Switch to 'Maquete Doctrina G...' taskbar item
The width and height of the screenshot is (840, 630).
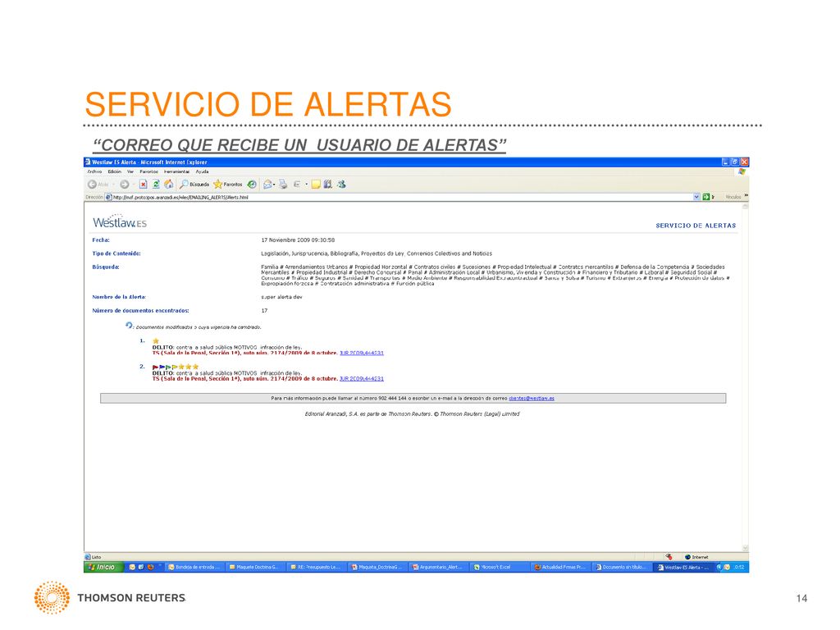255,567
